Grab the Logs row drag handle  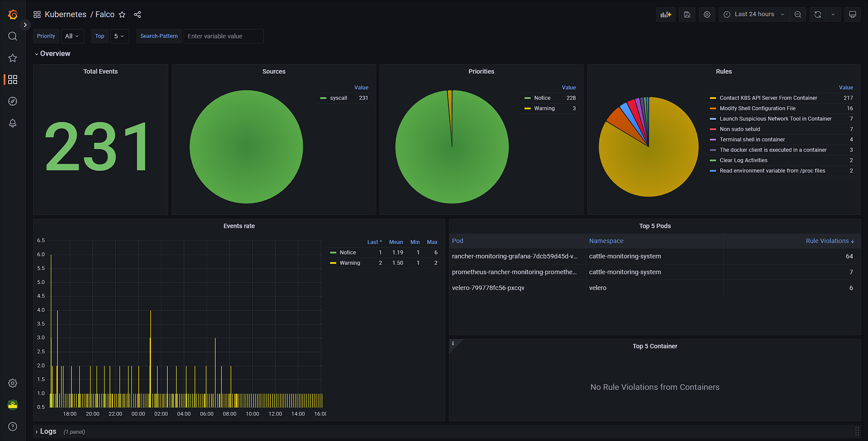[x=857, y=432]
